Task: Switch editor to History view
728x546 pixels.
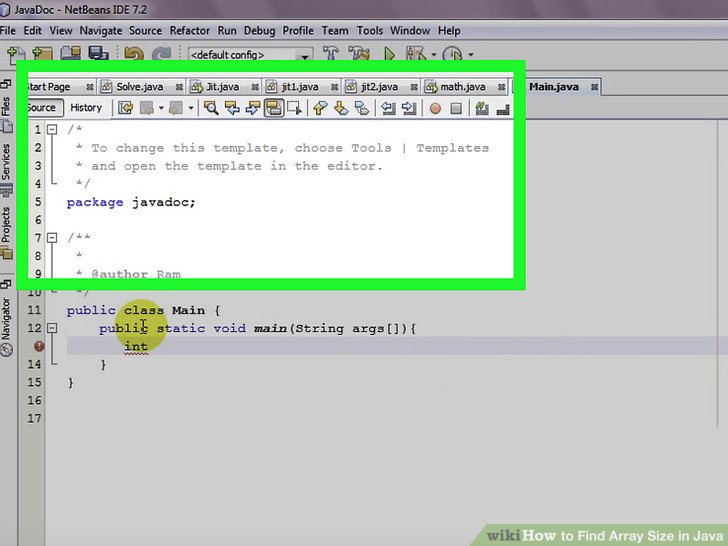Action: [86, 108]
